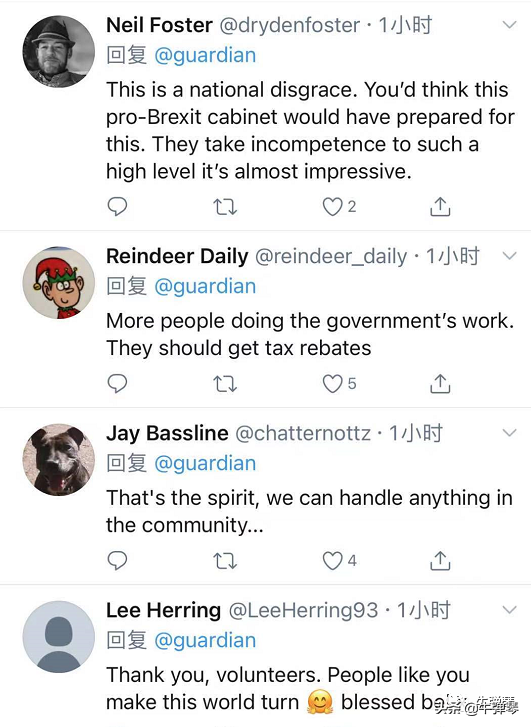Open @guardian mention under Lee Herring
Image resolution: width=531 pixels, height=727 pixels.
[x=205, y=641]
